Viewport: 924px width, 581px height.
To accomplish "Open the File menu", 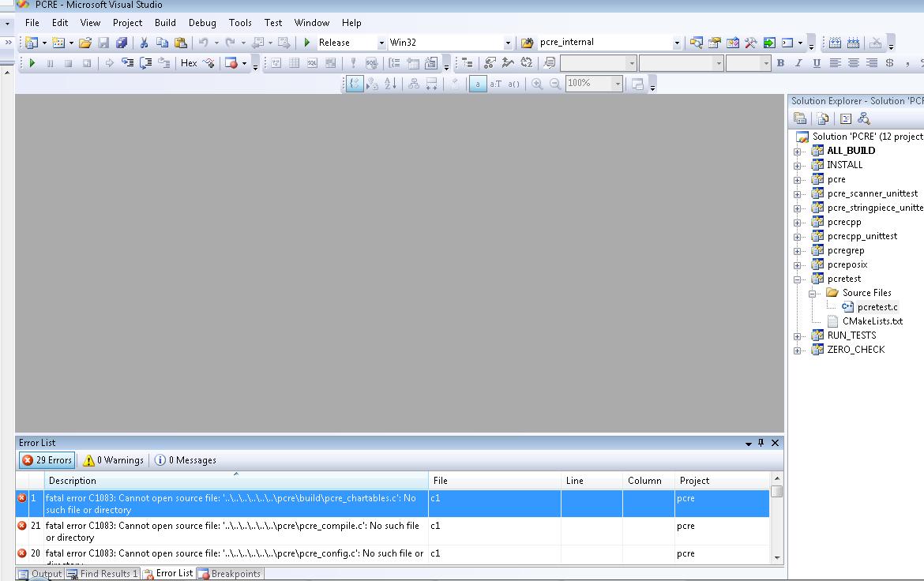I will tap(32, 23).
